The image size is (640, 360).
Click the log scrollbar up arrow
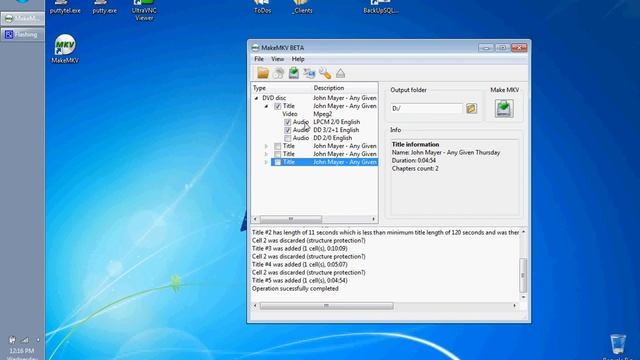coord(523,232)
